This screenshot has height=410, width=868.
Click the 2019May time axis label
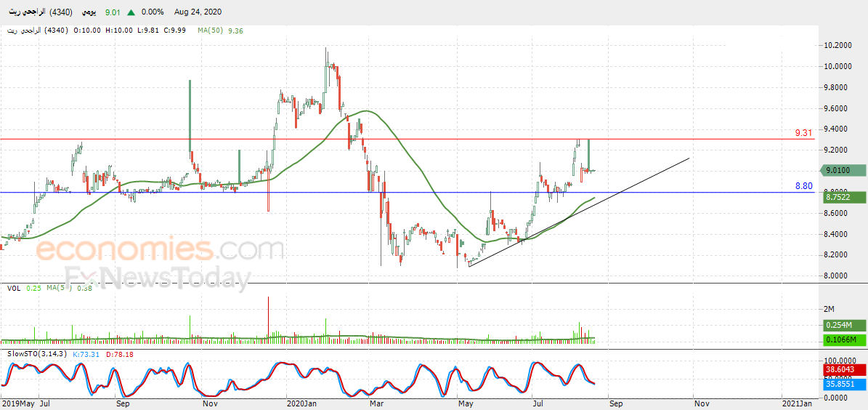point(17,404)
